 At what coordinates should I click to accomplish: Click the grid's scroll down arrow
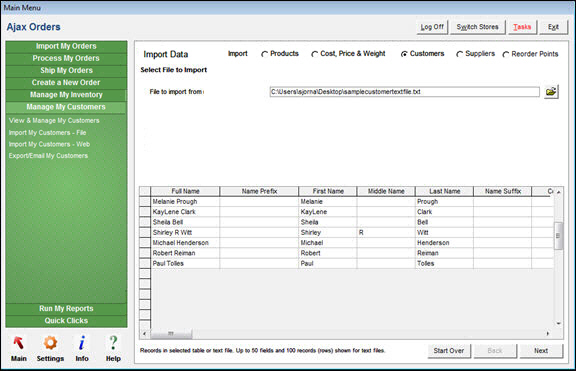click(x=558, y=324)
